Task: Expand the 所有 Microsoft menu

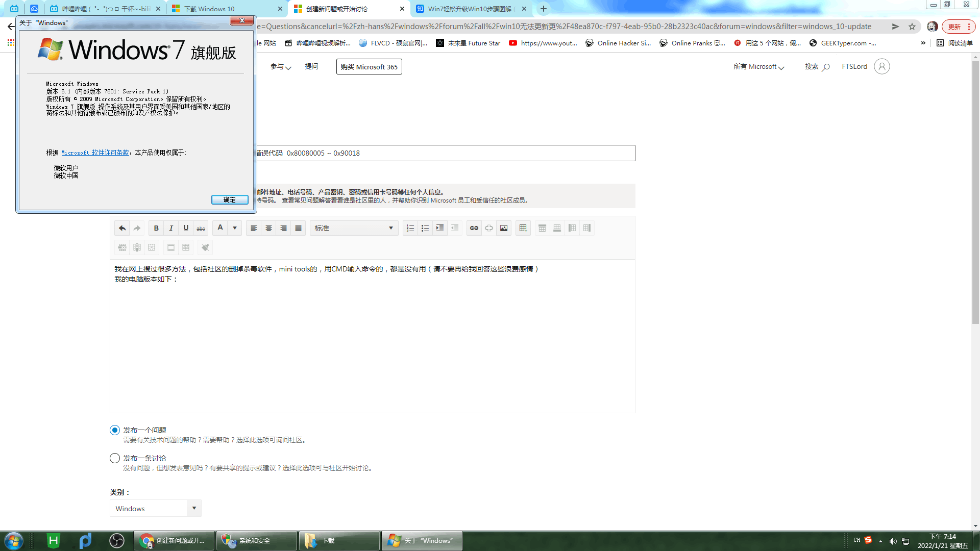Action: point(759,66)
